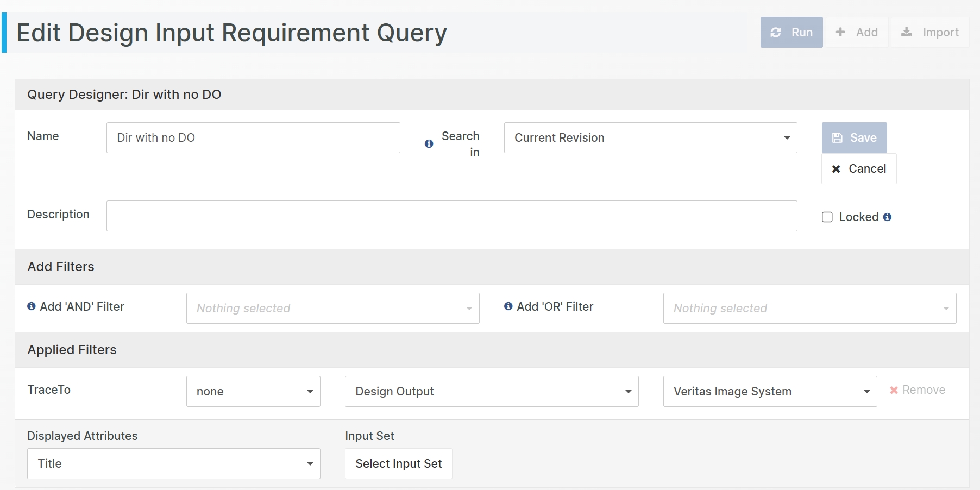Expand the Add 'OR' Filter dropdown

(x=809, y=308)
